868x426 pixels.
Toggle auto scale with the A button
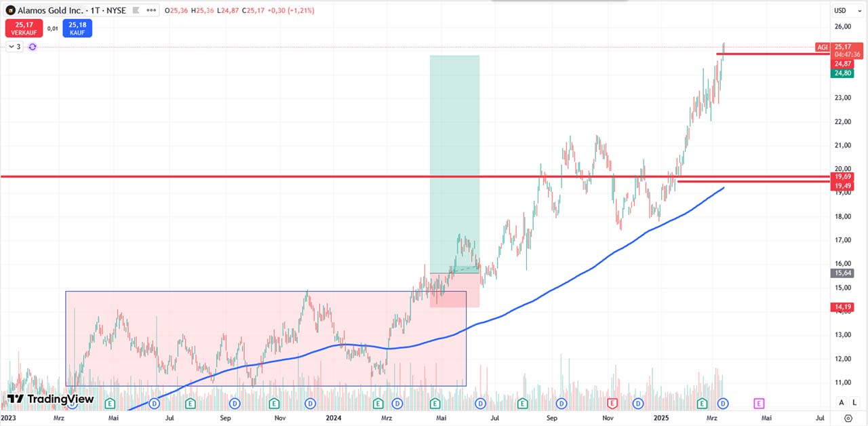[842, 402]
